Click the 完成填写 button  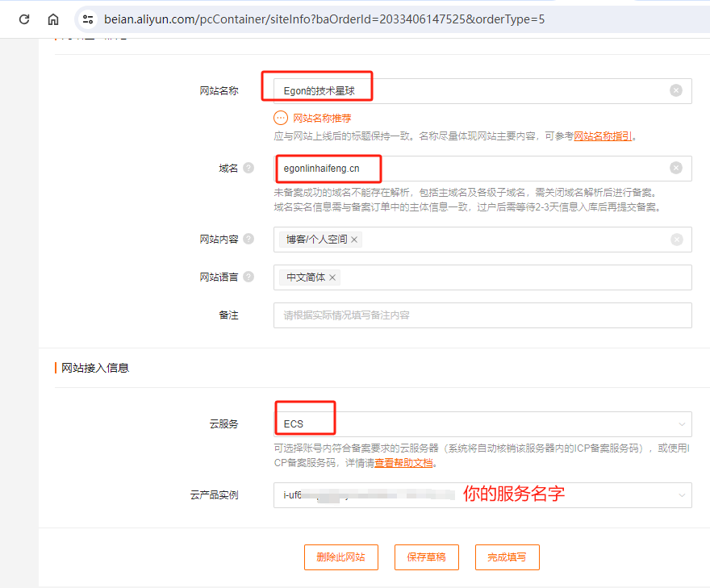507,557
